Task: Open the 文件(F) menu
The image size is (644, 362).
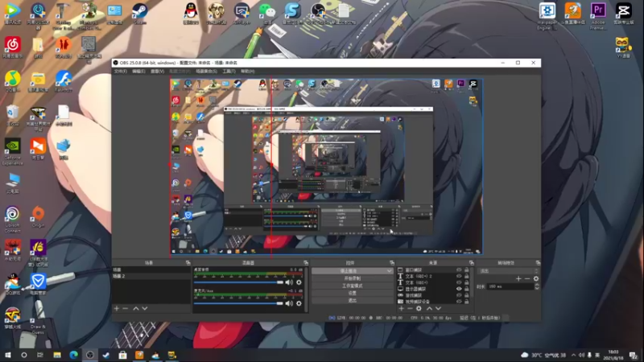Action: click(x=120, y=72)
